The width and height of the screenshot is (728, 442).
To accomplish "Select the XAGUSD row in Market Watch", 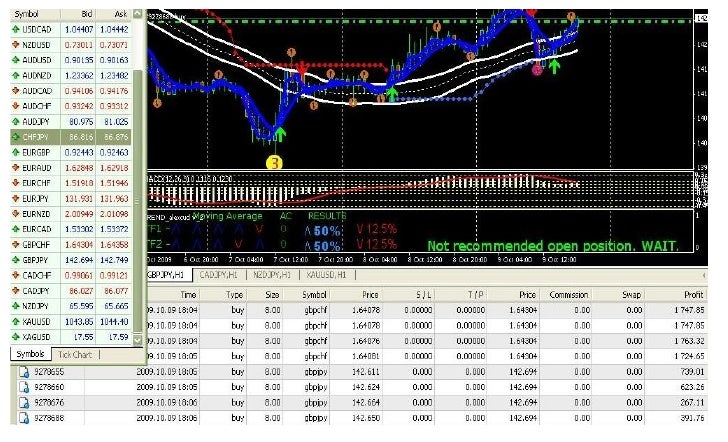I will [71, 337].
